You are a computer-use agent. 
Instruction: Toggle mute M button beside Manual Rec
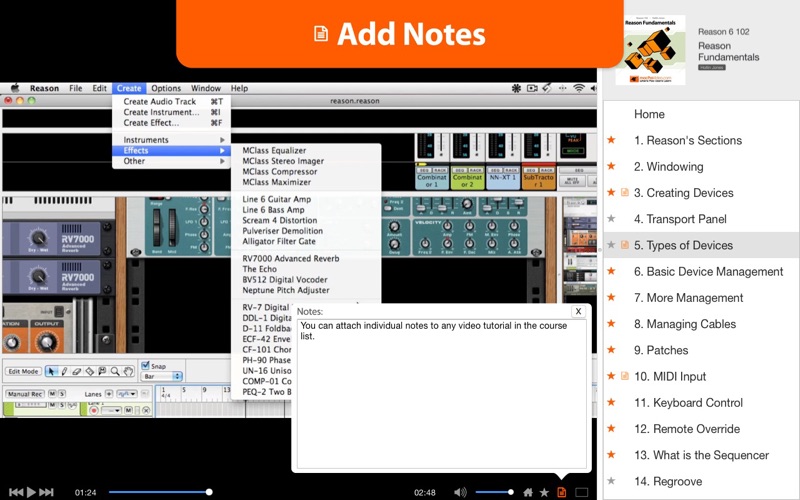coord(52,394)
